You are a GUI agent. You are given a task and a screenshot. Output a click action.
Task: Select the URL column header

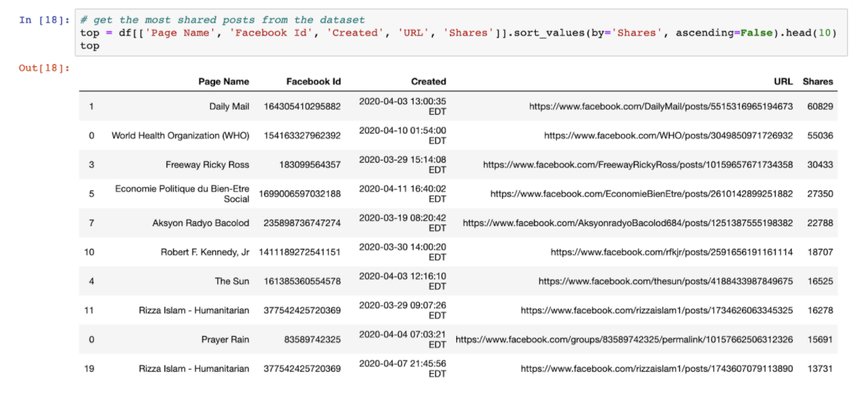point(782,81)
